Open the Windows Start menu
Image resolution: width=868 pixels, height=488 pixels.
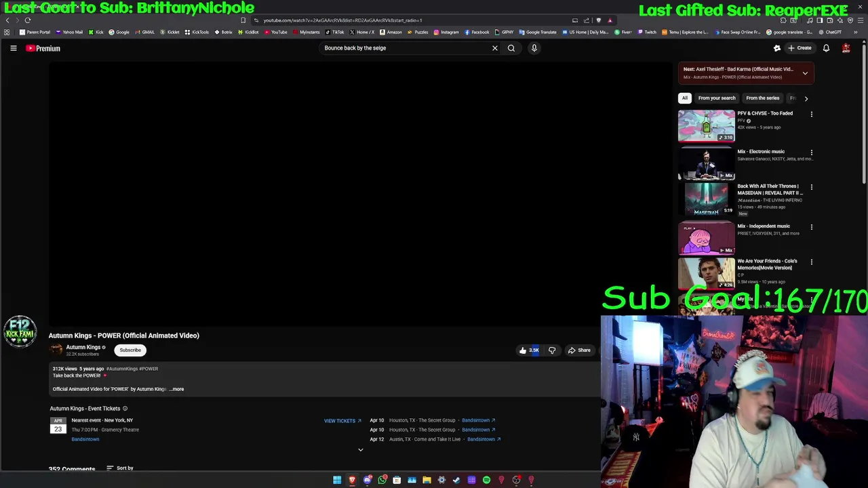click(x=337, y=480)
